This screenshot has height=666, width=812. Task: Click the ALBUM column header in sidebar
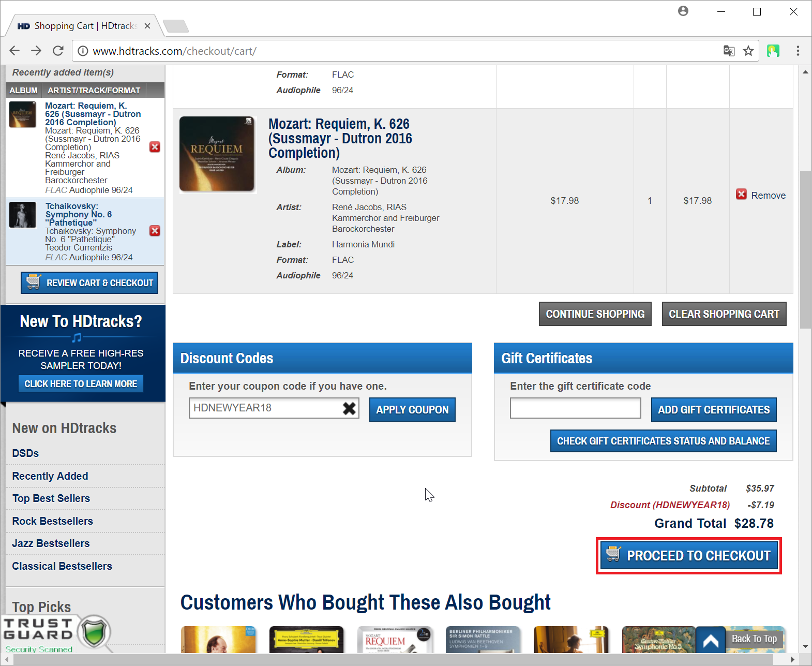(x=23, y=90)
